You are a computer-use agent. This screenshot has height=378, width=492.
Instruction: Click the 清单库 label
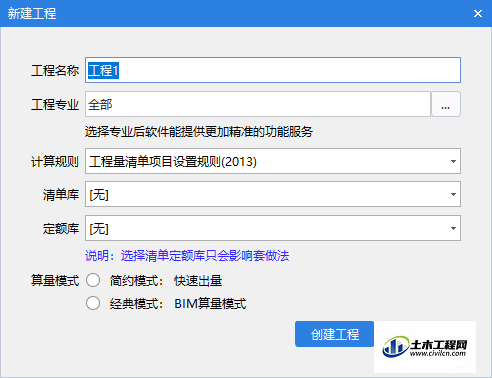coord(61,194)
